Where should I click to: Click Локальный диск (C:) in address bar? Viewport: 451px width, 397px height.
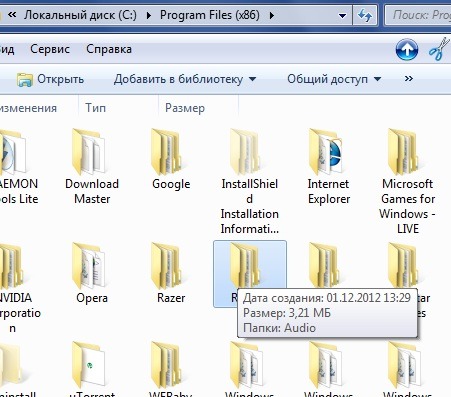coord(80,15)
